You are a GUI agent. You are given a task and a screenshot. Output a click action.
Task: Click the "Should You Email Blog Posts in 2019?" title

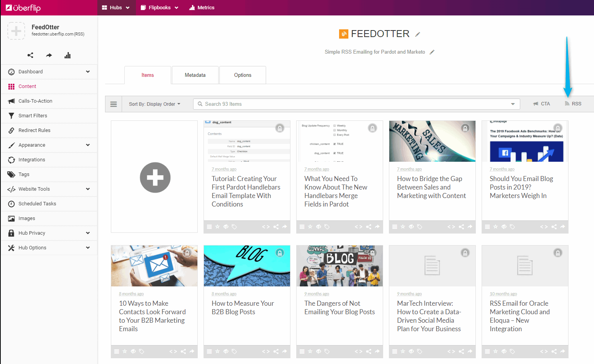tap(521, 187)
